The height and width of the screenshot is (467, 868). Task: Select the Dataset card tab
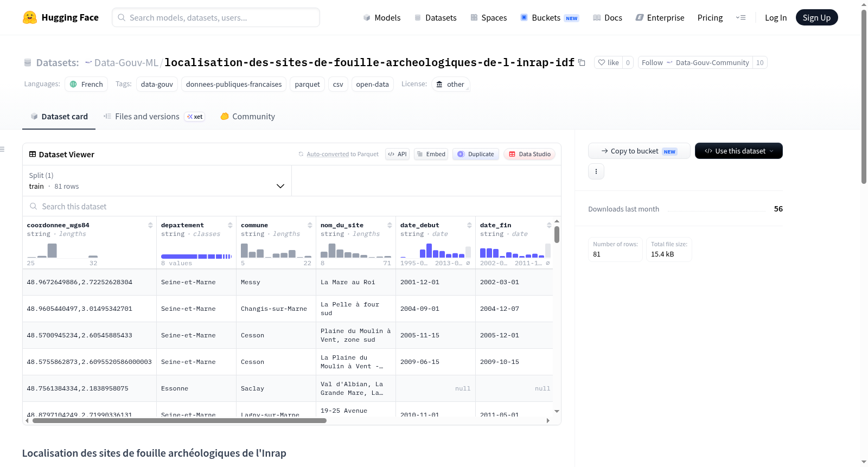59,117
